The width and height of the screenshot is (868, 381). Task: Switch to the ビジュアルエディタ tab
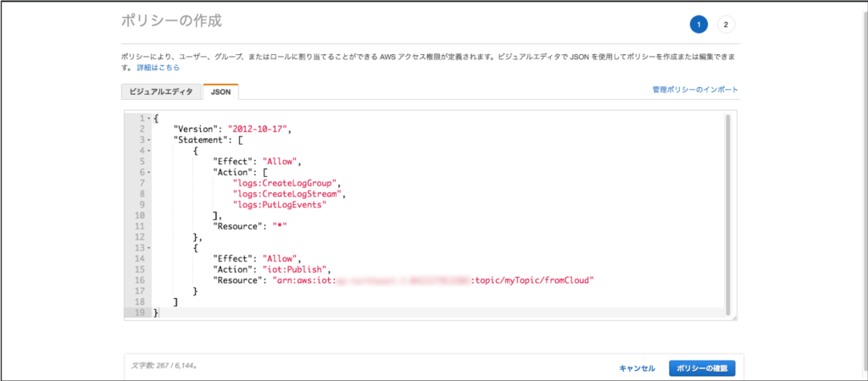point(161,91)
